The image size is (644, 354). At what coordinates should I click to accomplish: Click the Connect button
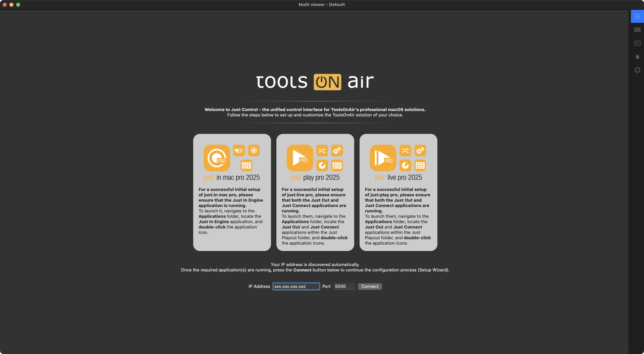(x=370, y=287)
